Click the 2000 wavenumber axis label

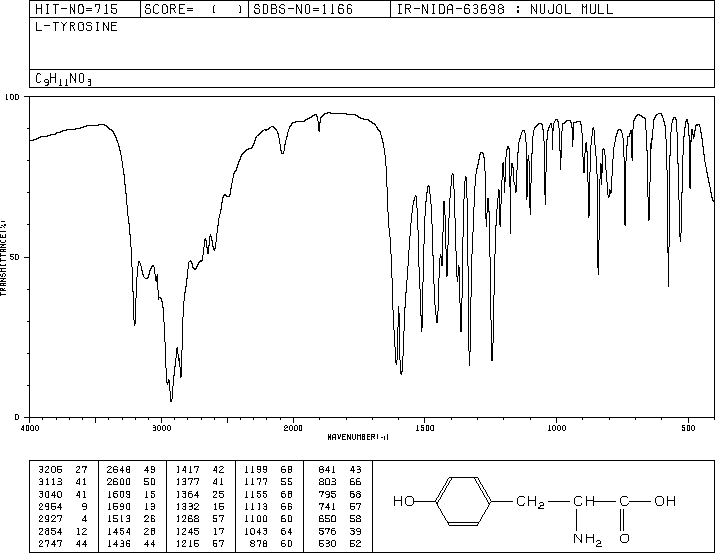(x=293, y=428)
